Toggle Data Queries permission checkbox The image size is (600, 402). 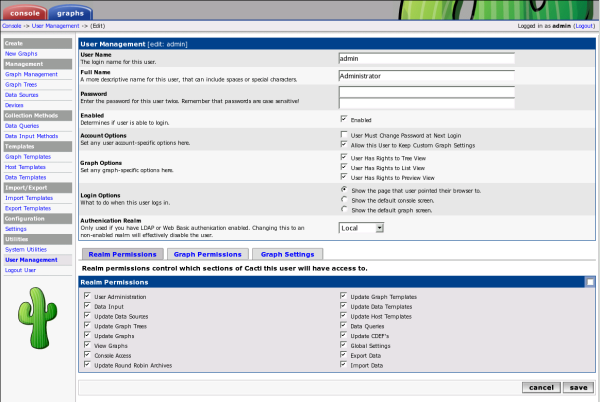tap(343, 326)
